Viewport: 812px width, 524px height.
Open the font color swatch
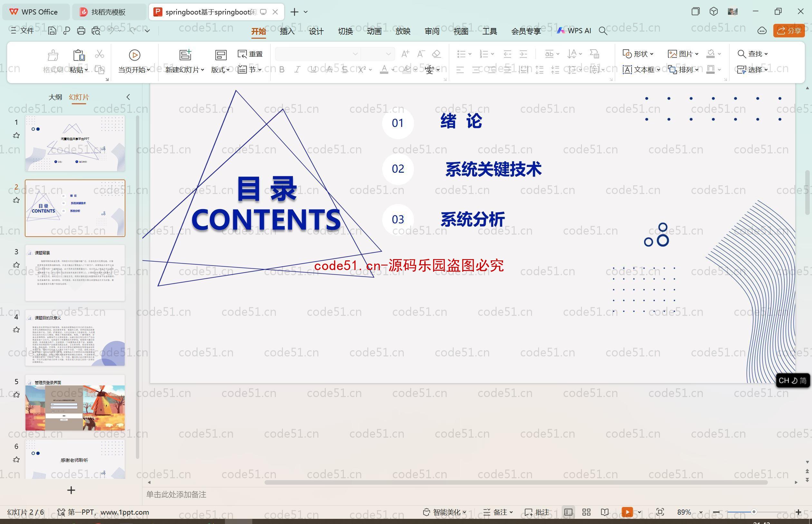tap(384, 70)
